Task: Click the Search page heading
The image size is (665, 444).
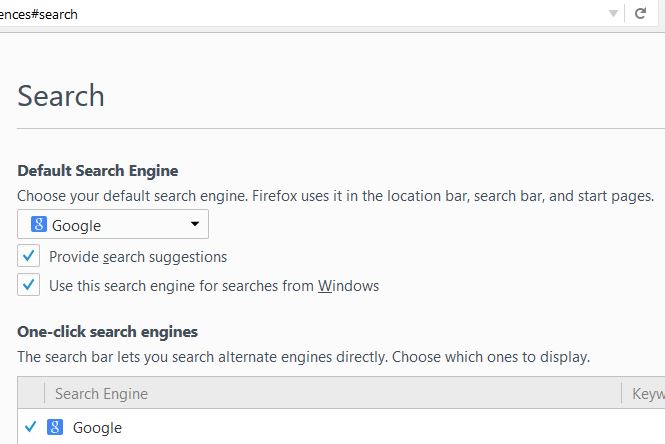Action: click(61, 96)
